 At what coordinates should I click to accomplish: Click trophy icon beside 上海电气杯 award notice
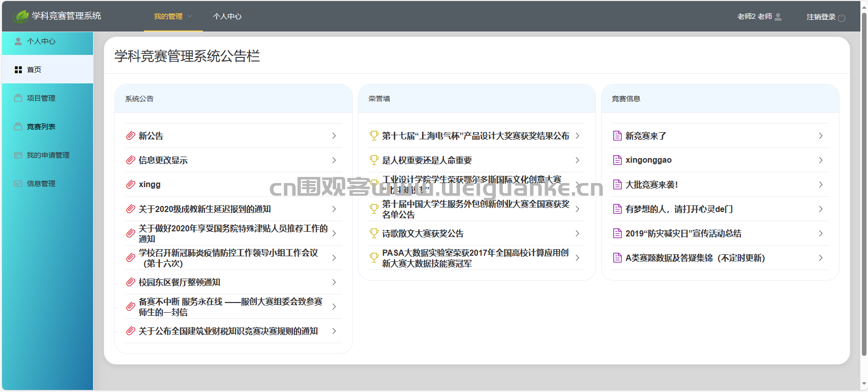374,136
